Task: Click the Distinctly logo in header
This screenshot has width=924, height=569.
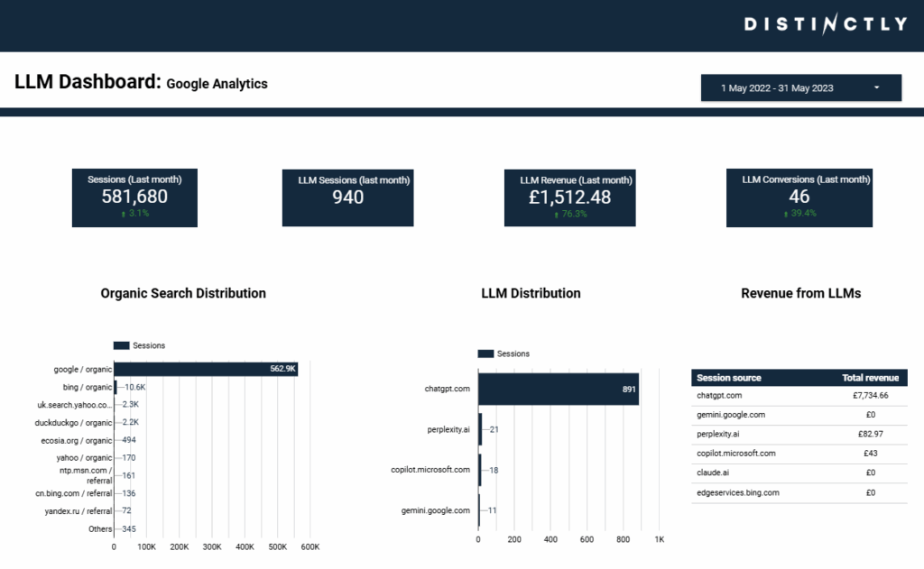Action: tap(825, 24)
